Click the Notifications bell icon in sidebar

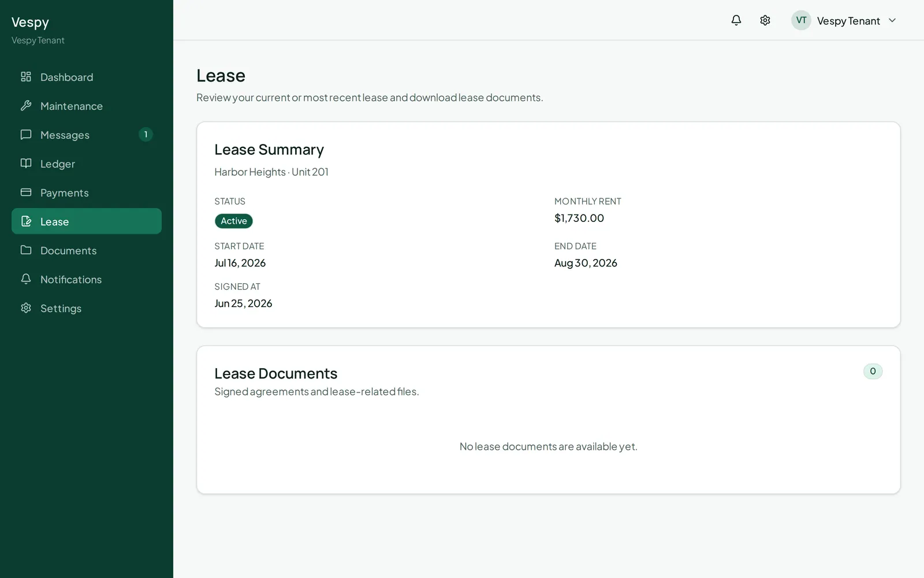pyautogui.click(x=26, y=279)
